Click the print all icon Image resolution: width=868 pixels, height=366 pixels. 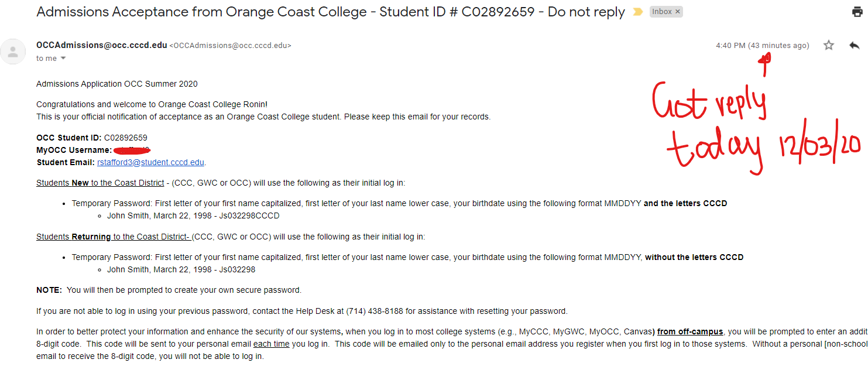pyautogui.click(x=857, y=12)
